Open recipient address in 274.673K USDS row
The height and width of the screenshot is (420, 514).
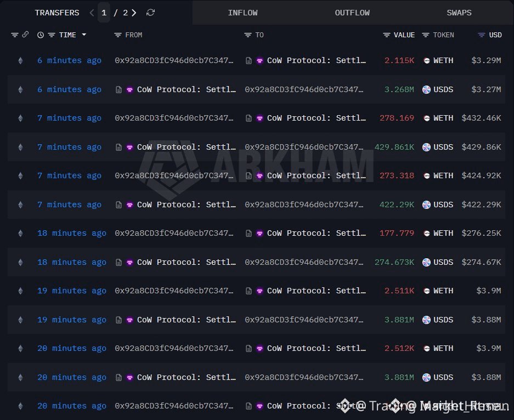[x=304, y=262]
